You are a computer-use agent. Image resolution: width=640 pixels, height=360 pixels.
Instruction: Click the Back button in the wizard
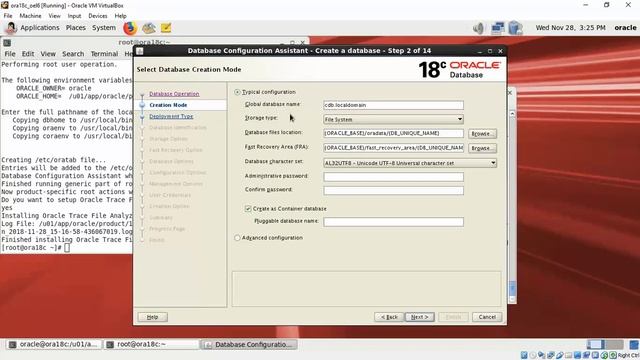pos(389,317)
